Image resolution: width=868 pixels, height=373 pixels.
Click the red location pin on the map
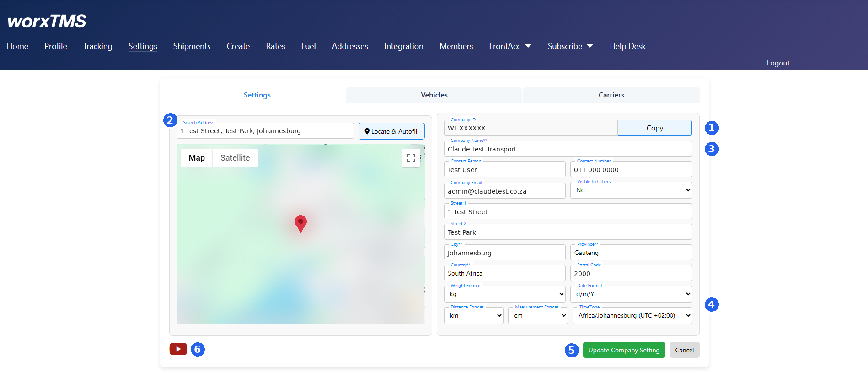click(300, 223)
